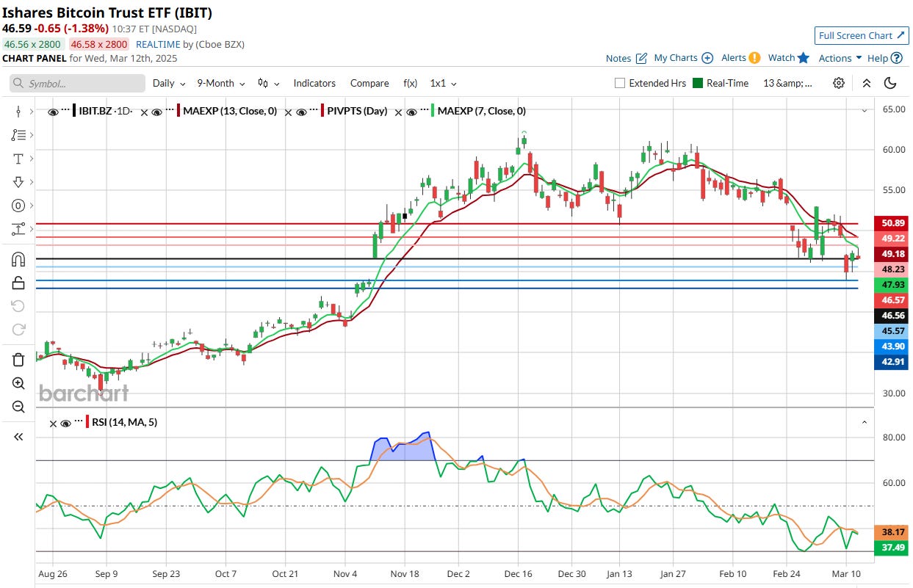
Task: Click the Help question mark icon
Action: (x=898, y=58)
